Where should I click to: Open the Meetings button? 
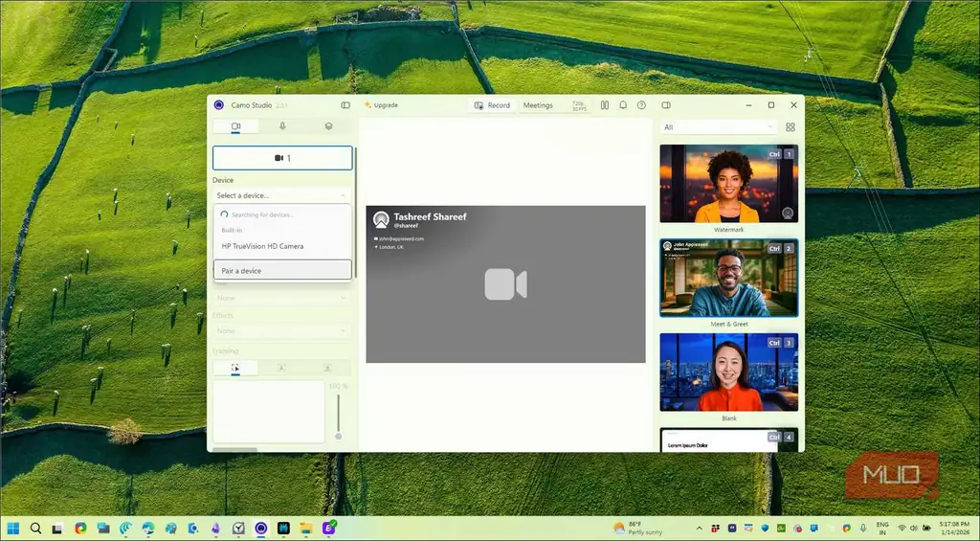[538, 105]
